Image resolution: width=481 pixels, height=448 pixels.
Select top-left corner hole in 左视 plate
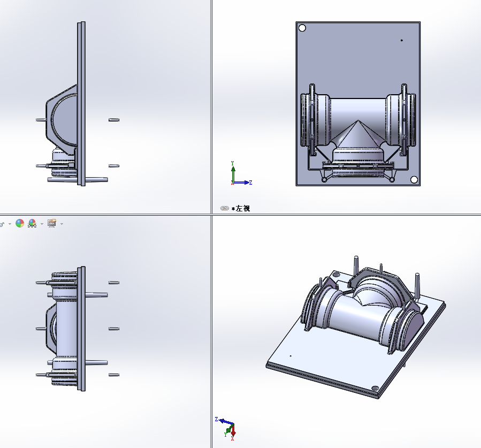pos(302,28)
